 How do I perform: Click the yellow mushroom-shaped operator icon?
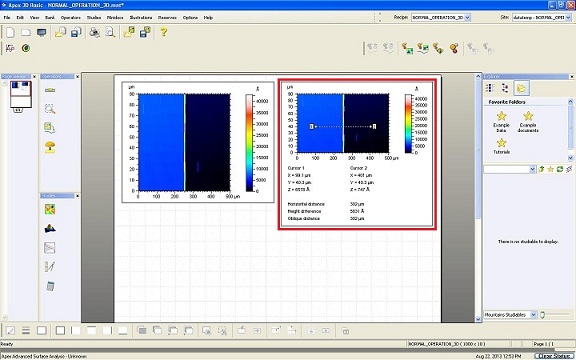[50, 147]
